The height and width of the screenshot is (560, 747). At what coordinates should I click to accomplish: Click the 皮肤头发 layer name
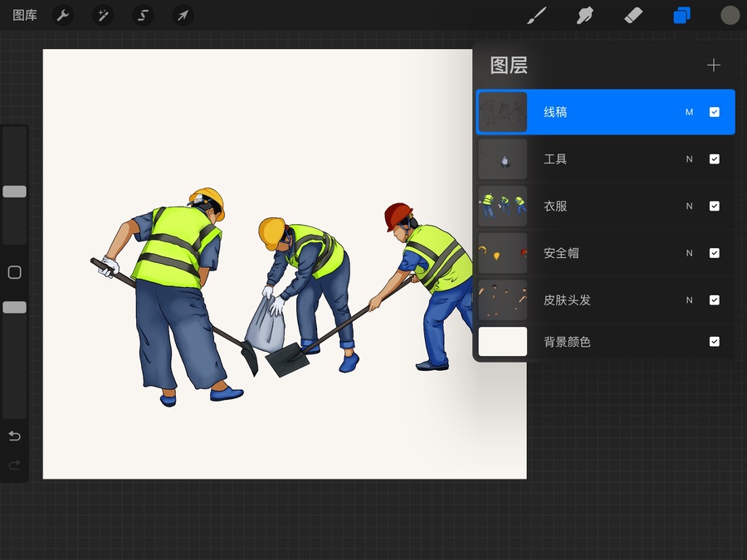pos(567,300)
